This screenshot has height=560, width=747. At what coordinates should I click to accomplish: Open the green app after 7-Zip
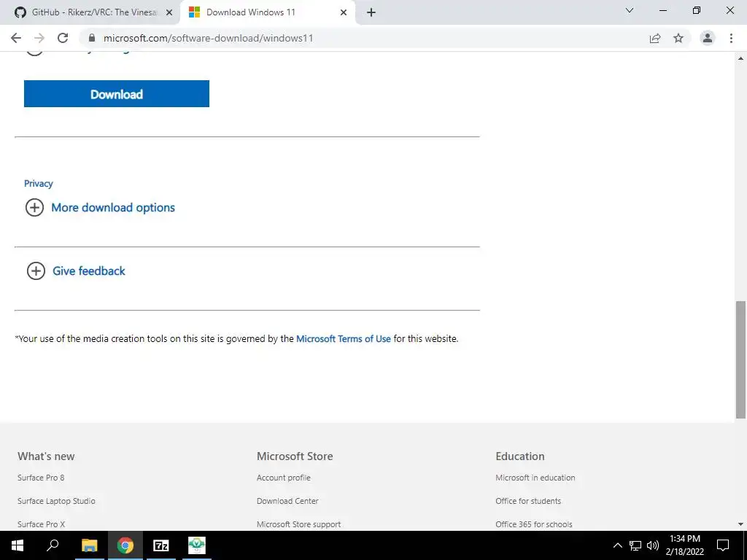pyautogui.click(x=197, y=545)
